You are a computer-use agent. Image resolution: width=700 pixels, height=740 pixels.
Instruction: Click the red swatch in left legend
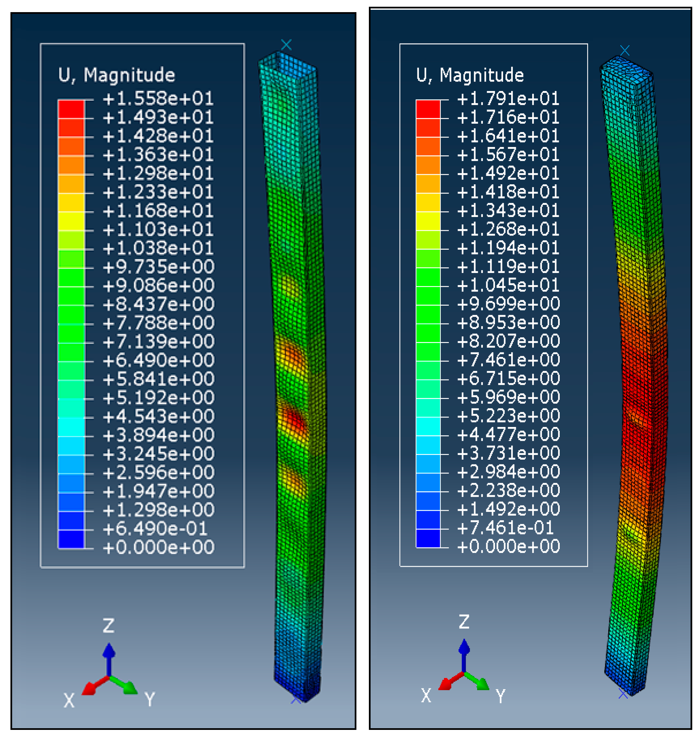click(71, 109)
